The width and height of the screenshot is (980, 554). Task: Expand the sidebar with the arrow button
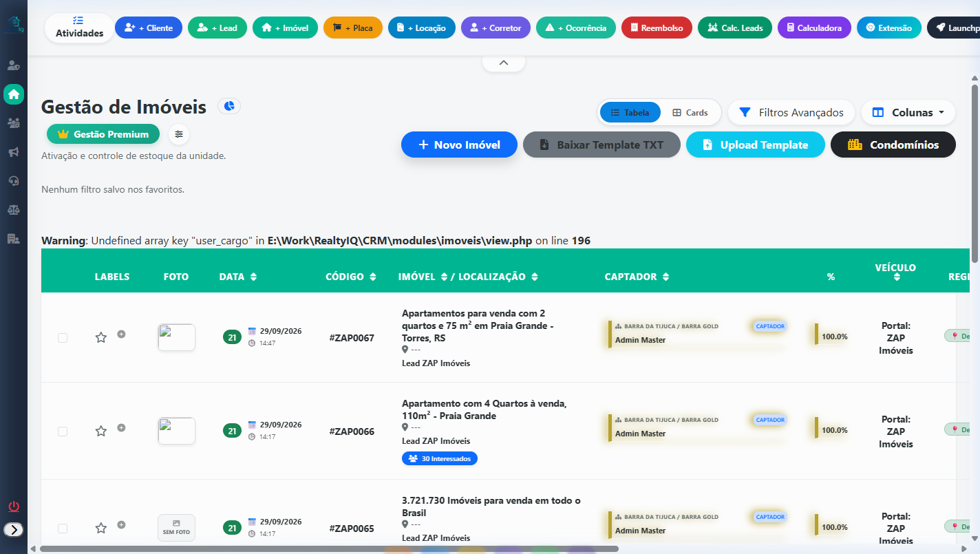coord(14,529)
